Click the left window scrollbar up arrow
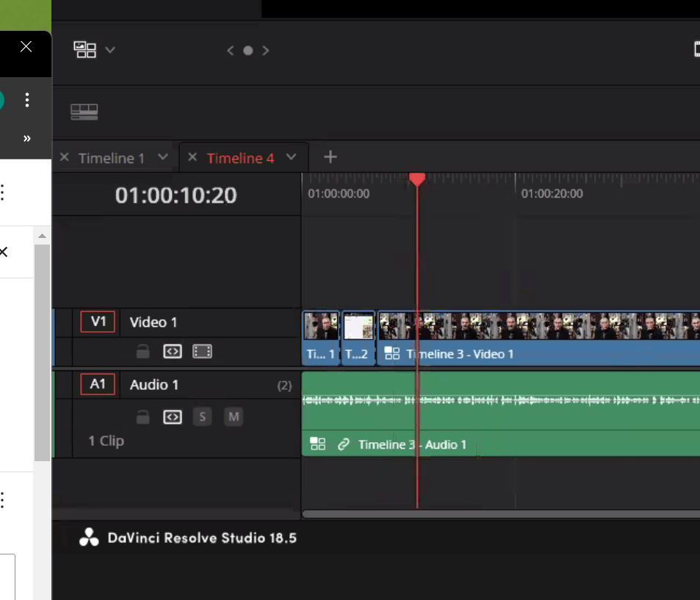This screenshot has width=700, height=600. coord(42,236)
